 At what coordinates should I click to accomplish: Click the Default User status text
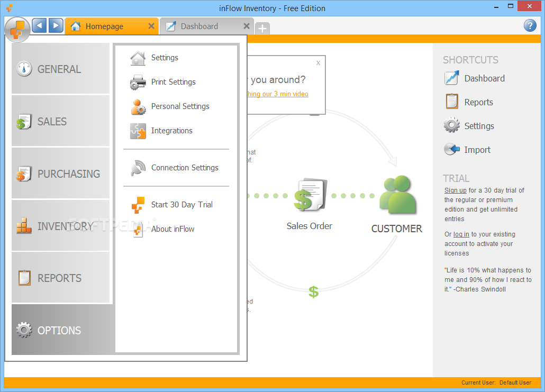pyautogui.click(x=515, y=382)
